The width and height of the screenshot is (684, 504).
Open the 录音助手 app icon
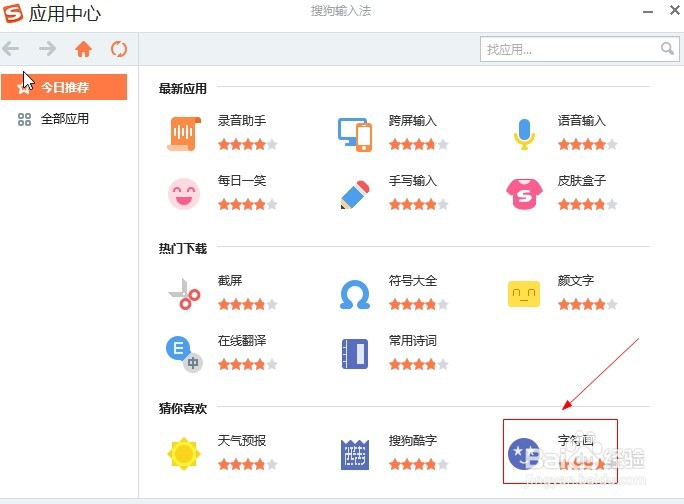point(184,134)
